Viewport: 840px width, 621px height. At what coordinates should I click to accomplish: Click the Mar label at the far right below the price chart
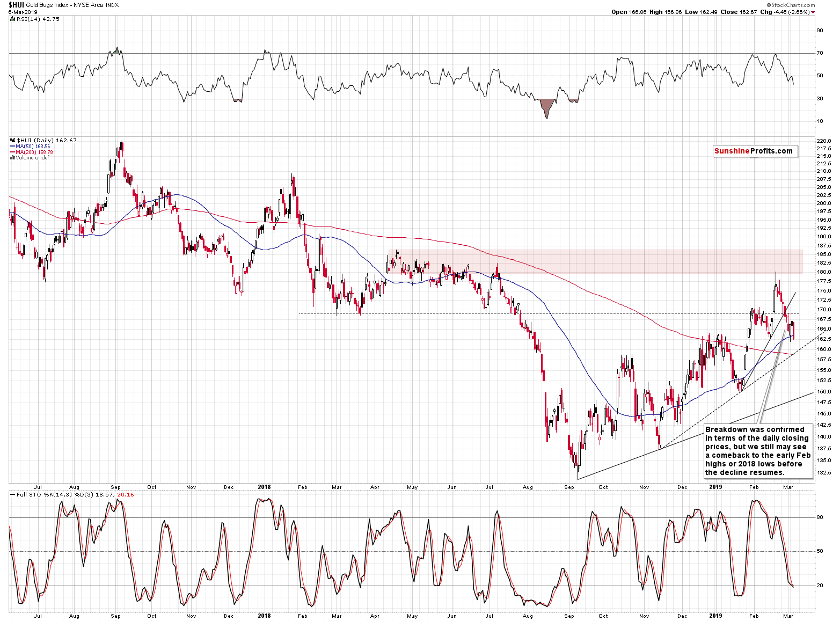pyautogui.click(x=788, y=487)
